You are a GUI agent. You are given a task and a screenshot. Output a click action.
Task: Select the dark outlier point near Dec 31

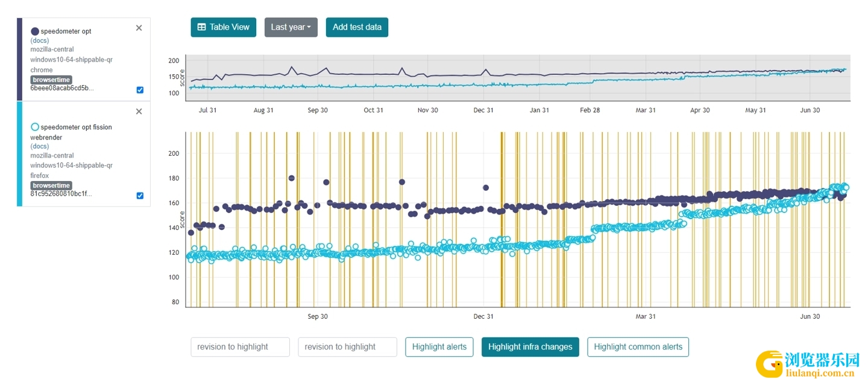[x=486, y=188]
